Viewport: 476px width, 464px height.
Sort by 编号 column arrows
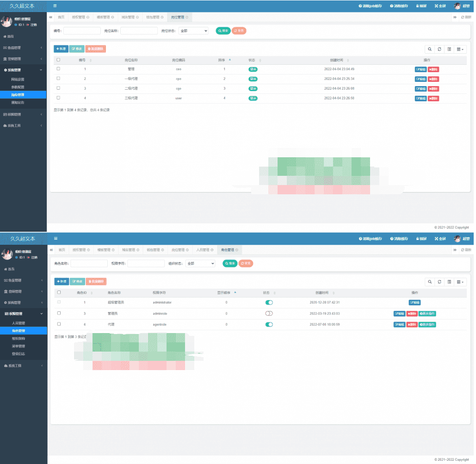[91, 60]
